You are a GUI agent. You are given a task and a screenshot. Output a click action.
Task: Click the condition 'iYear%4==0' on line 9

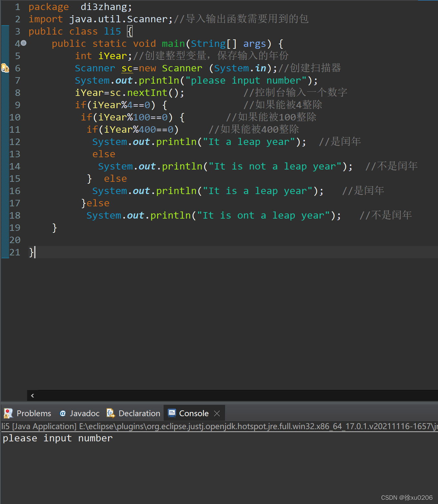[121, 105]
